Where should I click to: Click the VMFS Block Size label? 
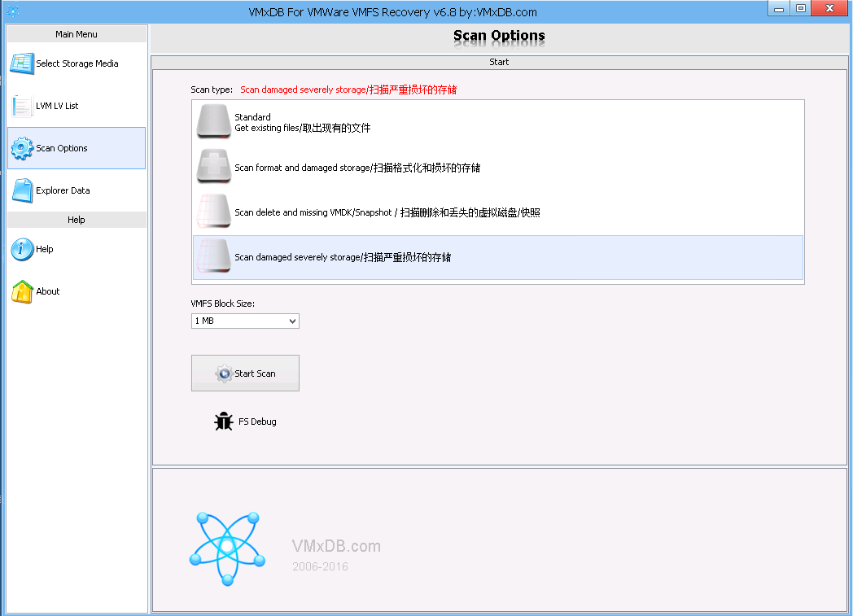pyautogui.click(x=222, y=304)
